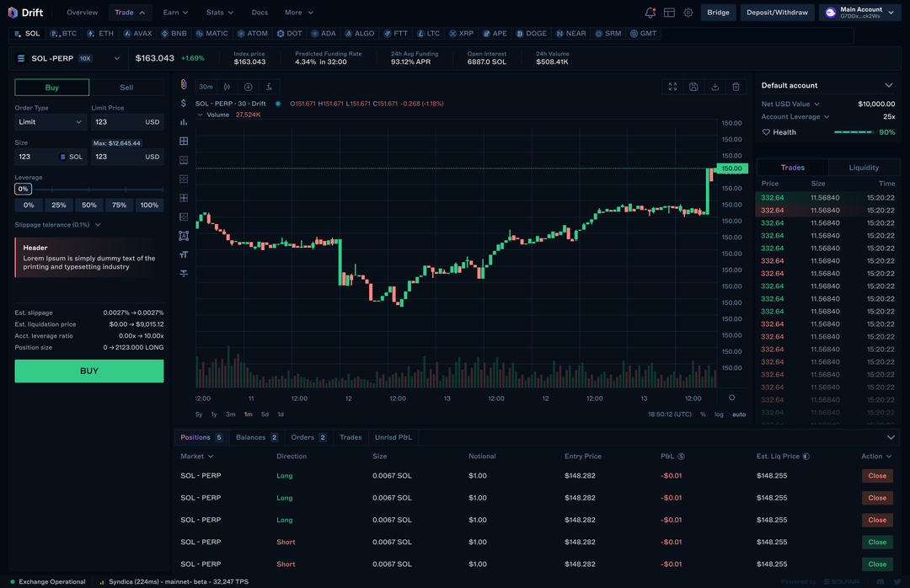Image resolution: width=910 pixels, height=588 pixels.
Task: Enter fullscreen chart mode
Action: (x=672, y=87)
